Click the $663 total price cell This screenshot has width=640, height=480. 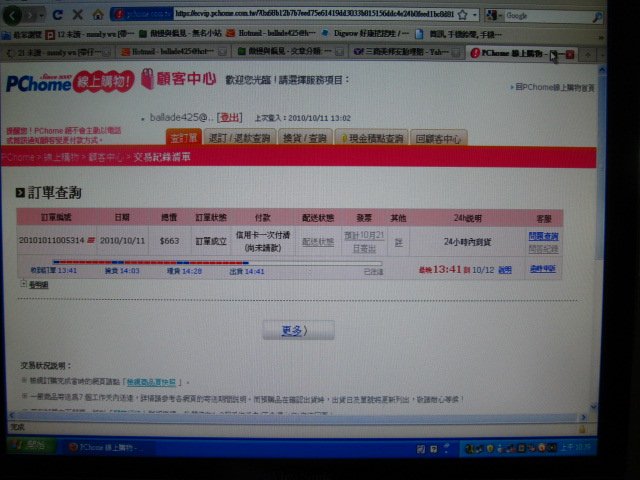tap(169, 241)
